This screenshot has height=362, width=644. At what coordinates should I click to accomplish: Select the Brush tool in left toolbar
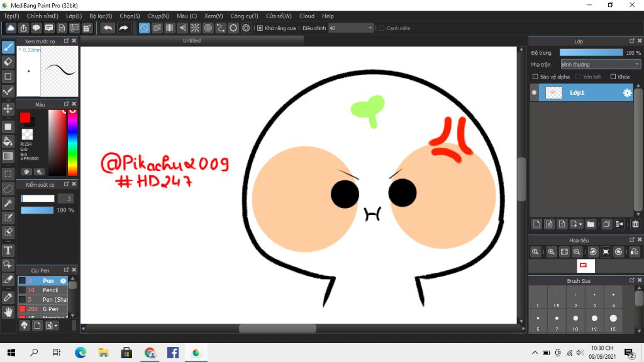8,47
